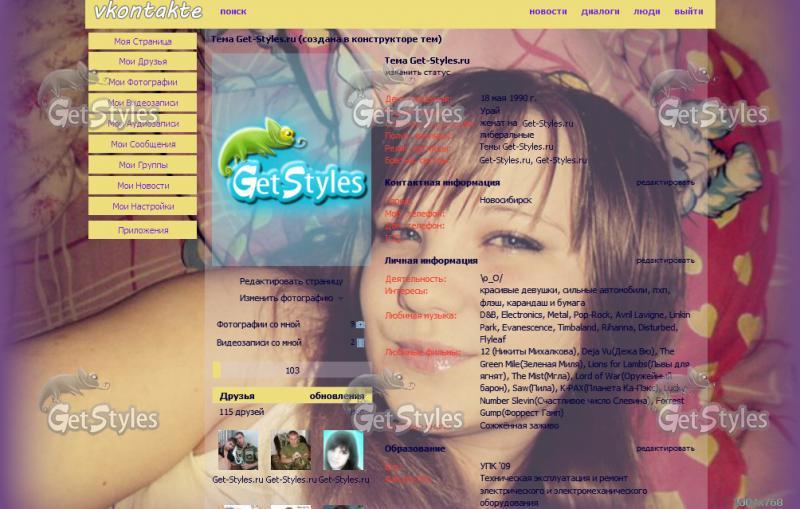Click редактировать beside Личная информация
Screen dimensions: 800x509
coord(665,261)
